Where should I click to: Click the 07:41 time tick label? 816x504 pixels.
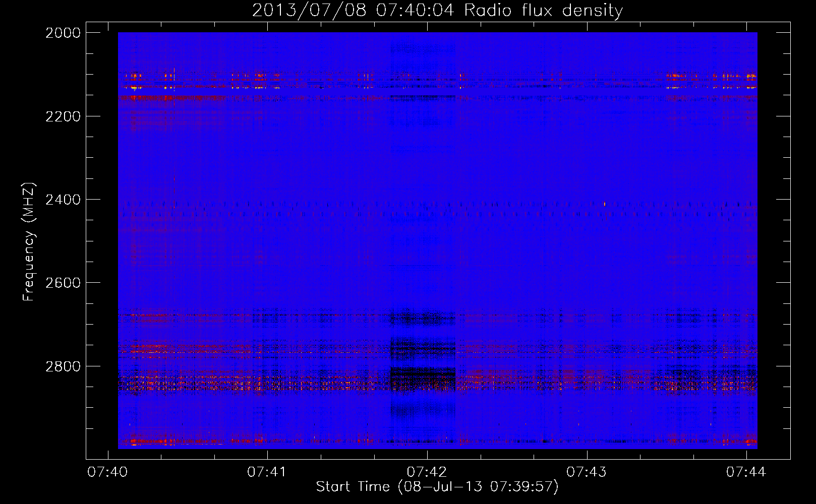point(267,472)
